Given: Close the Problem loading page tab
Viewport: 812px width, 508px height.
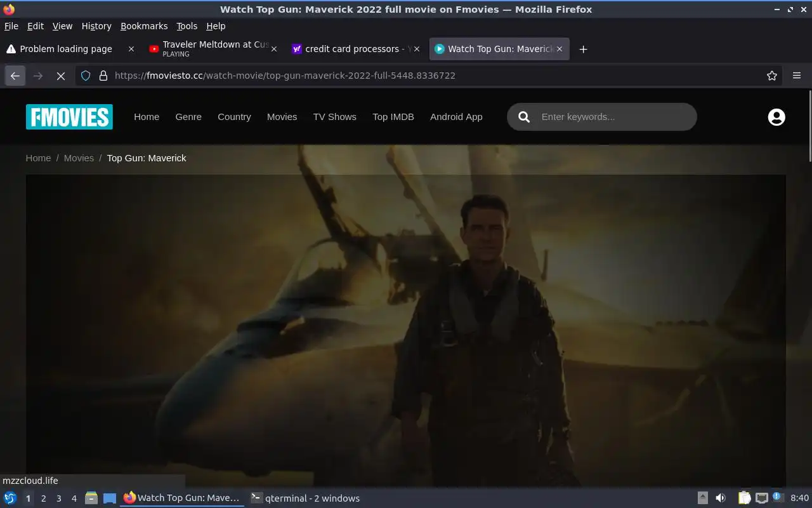Looking at the screenshot, I should (x=131, y=49).
